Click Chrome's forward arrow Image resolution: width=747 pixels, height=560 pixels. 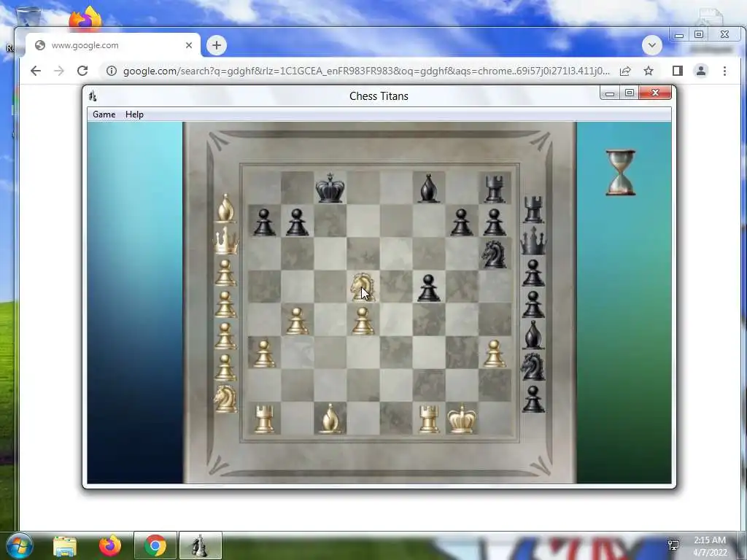pos(59,71)
